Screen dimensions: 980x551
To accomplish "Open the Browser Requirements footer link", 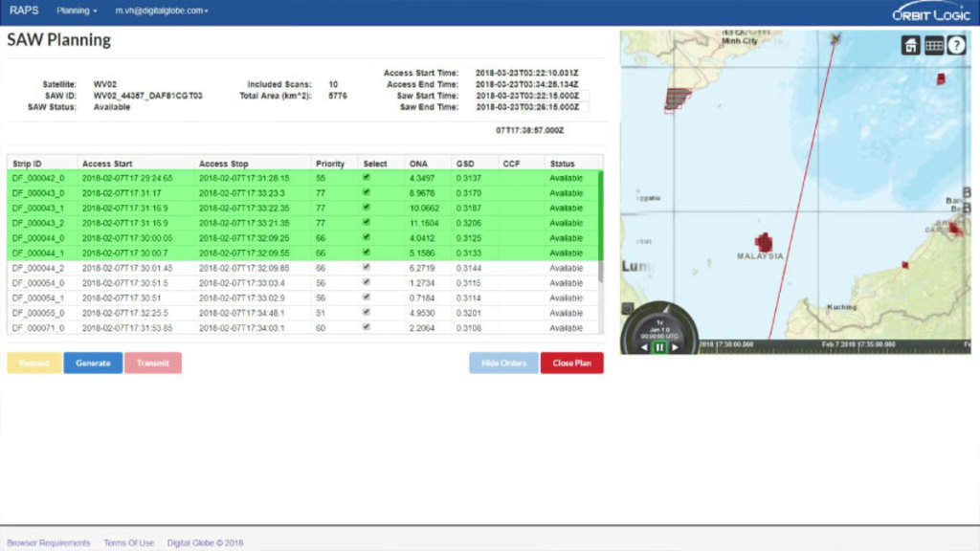I will pos(48,543).
